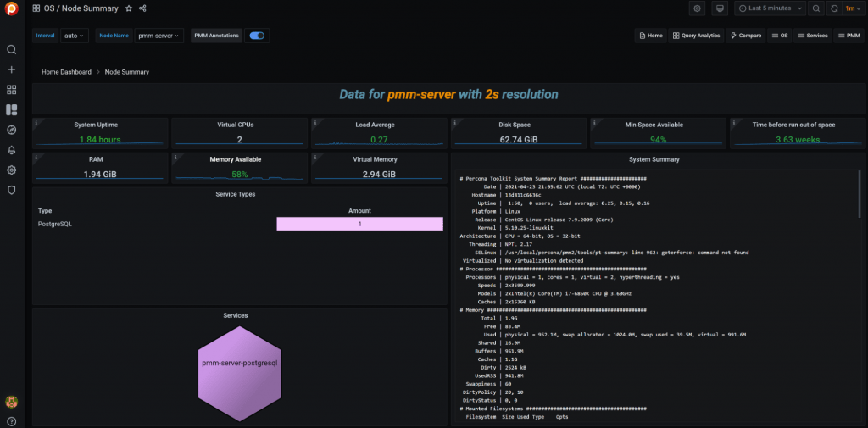The height and width of the screenshot is (428, 868).
Task: Click the Home Dashboard breadcrumb link
Action: coord(66,72)
